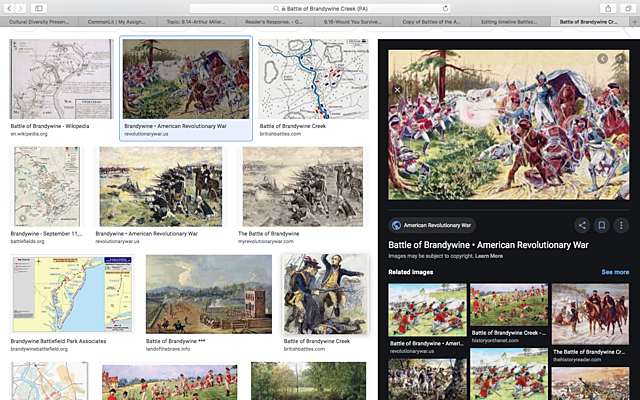Open the bottom-row street map thumbnail
640x400 pixels.
49,381
